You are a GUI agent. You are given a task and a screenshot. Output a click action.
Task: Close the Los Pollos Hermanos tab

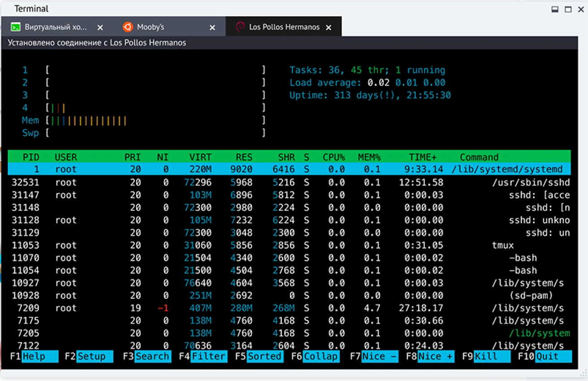pos(329,28)
